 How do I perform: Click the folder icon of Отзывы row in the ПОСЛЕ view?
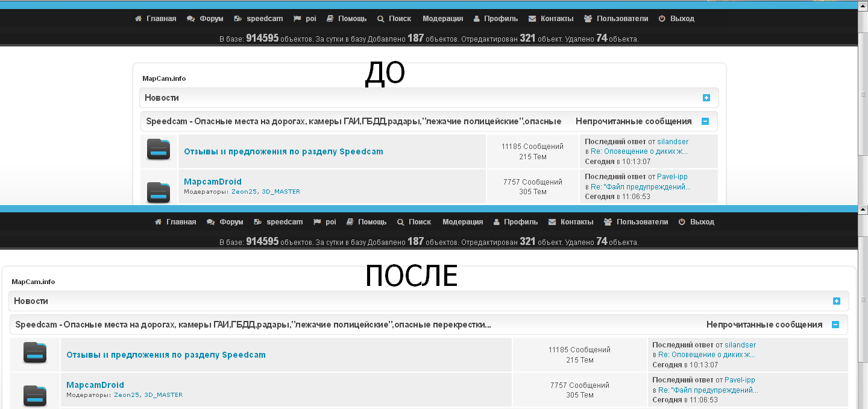pos(35,353)
